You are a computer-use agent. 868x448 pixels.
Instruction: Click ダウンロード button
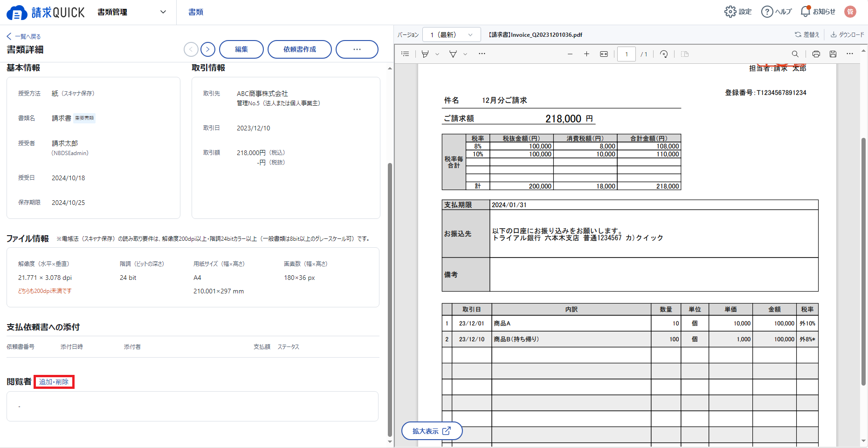click(847, 34)
